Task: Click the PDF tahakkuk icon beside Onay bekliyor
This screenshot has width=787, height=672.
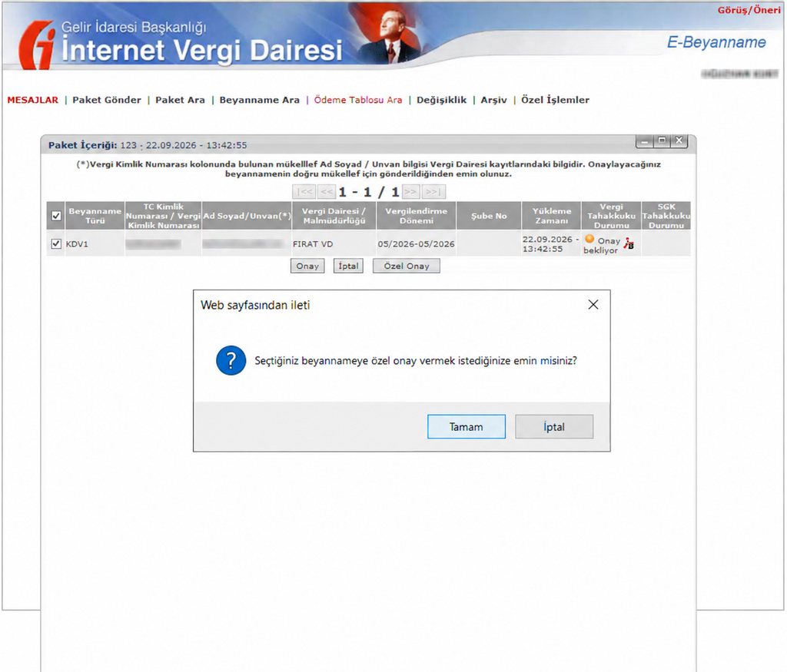Action: (629, 243)
